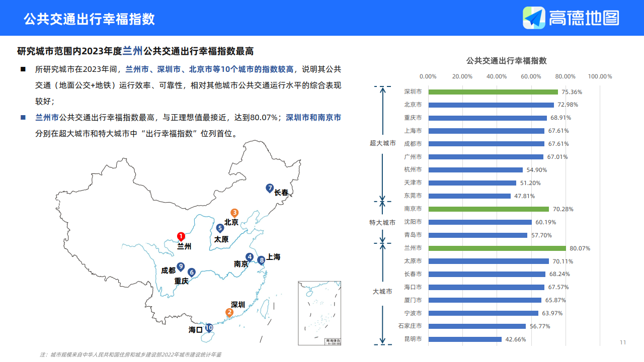The height and width of the screenshot is (362, 644).
Task: Click the heading starting 研究城市范围内2023年度
Action: (x=135, y=51)
